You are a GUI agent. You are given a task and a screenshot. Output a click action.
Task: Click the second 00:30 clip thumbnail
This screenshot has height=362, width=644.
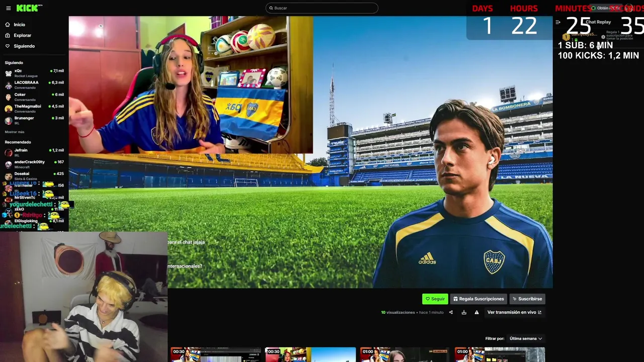coord(310,354)
